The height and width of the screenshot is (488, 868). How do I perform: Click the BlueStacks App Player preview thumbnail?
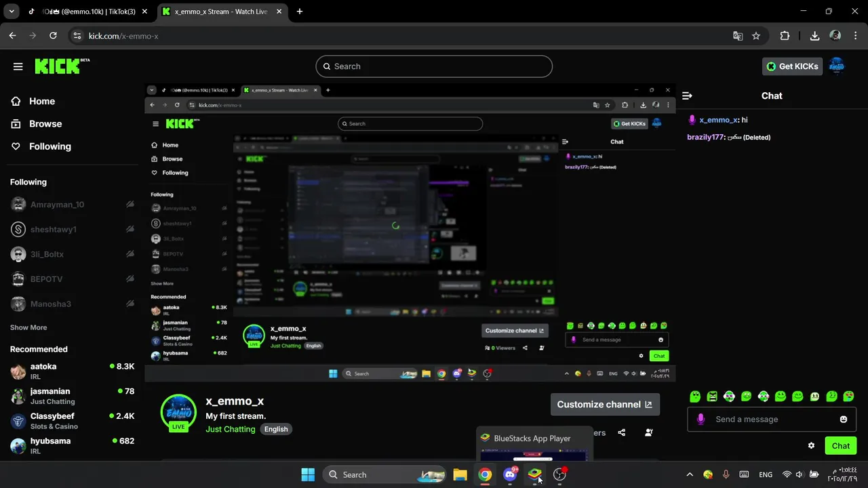coord(534,444)
